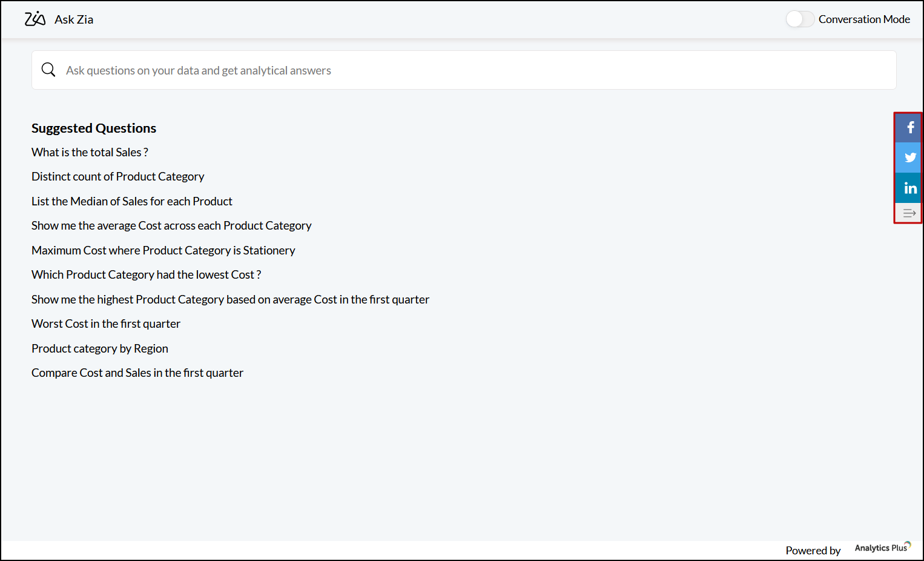Screen dimensions: 924x561
Task: Run Compare Cost and Sales question
Action: tap(137, 373)
